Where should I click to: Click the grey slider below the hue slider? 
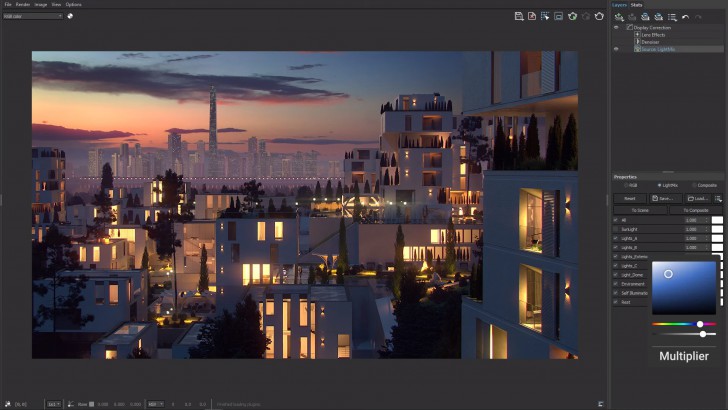coord(684,334)
